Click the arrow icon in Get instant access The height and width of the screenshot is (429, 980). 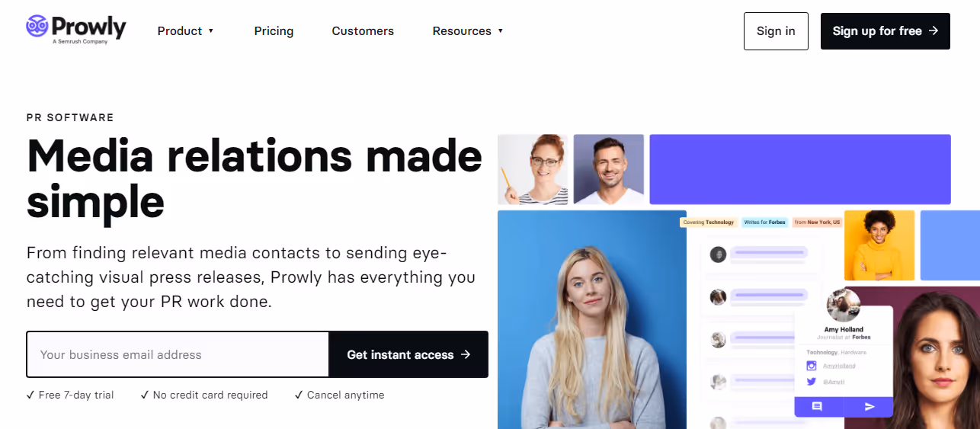click(x=466, y=354)
